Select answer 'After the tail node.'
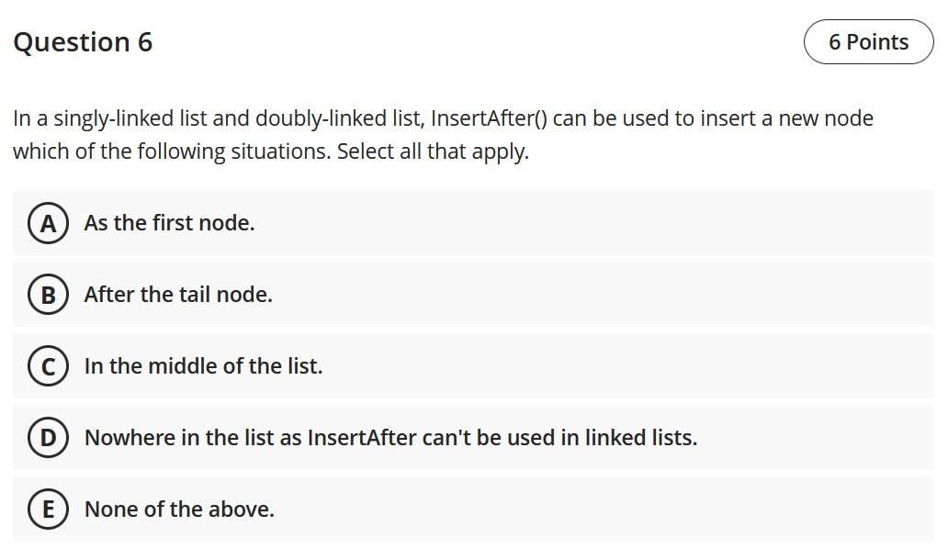 473,294
